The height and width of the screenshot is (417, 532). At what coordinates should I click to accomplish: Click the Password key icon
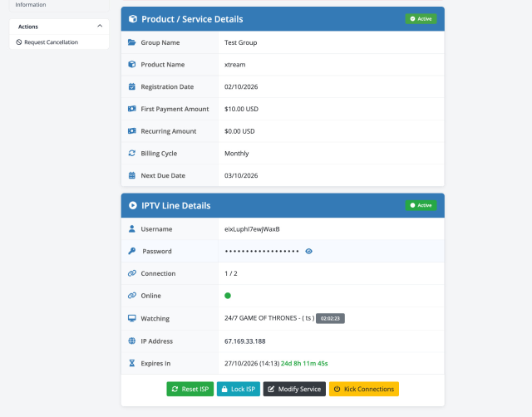point(132,251)
